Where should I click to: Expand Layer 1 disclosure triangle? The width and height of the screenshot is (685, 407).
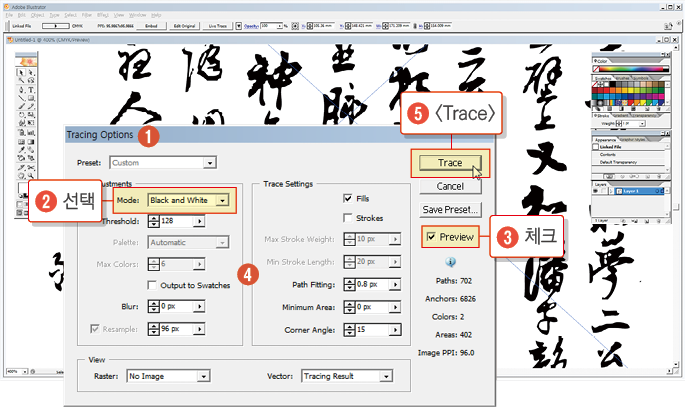(x=609, y=191)
